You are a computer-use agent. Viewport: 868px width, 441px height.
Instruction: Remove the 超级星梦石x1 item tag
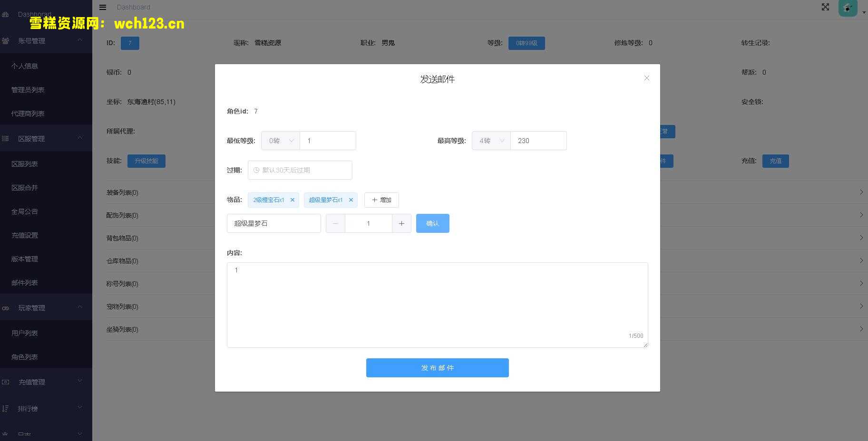[x=351, y=200]
